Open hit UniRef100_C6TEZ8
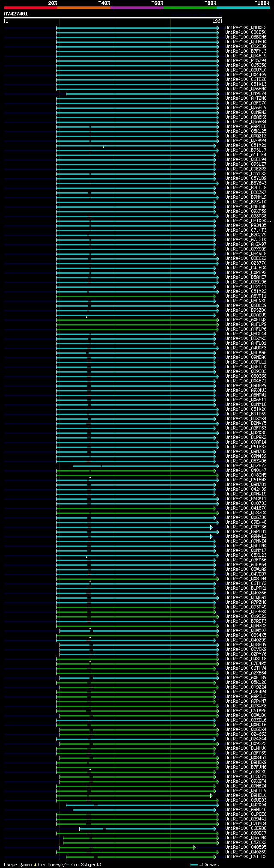274x868 pixels. 246,80
